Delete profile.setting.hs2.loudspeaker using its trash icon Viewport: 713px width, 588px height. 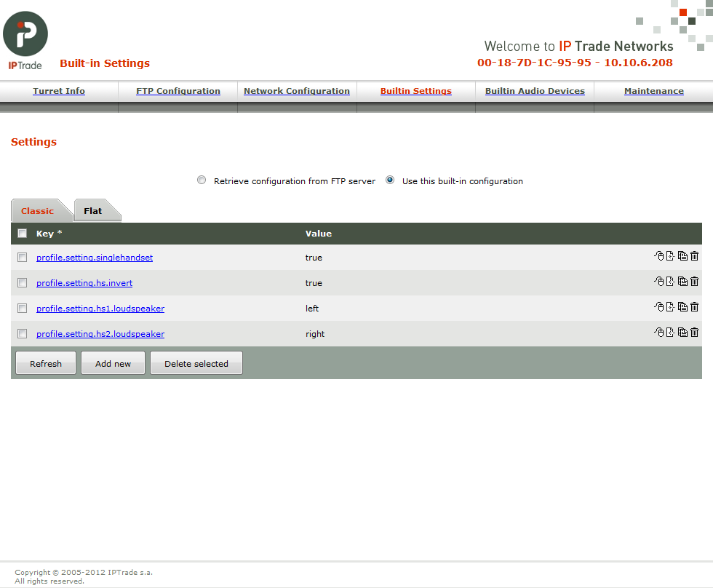coord(694,333)
